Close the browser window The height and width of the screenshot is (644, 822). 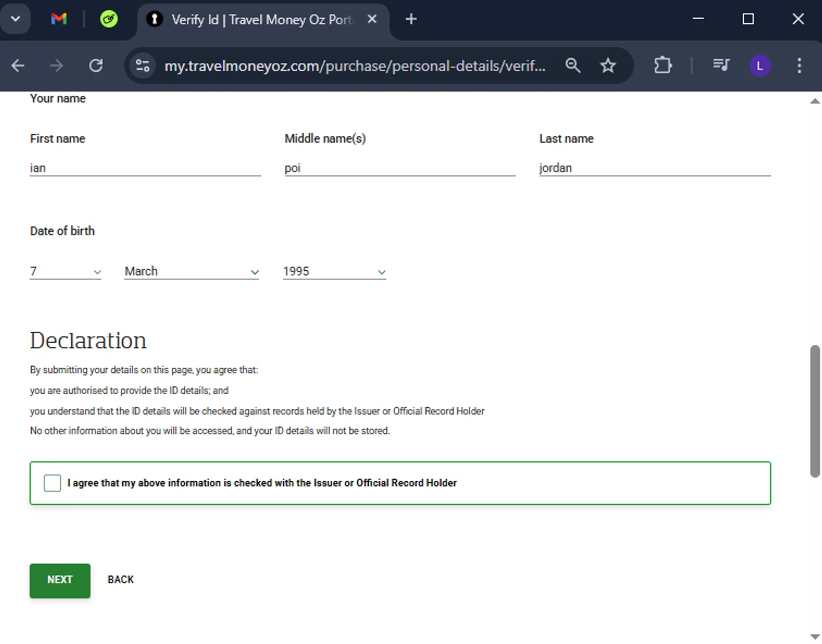(798, 19)
